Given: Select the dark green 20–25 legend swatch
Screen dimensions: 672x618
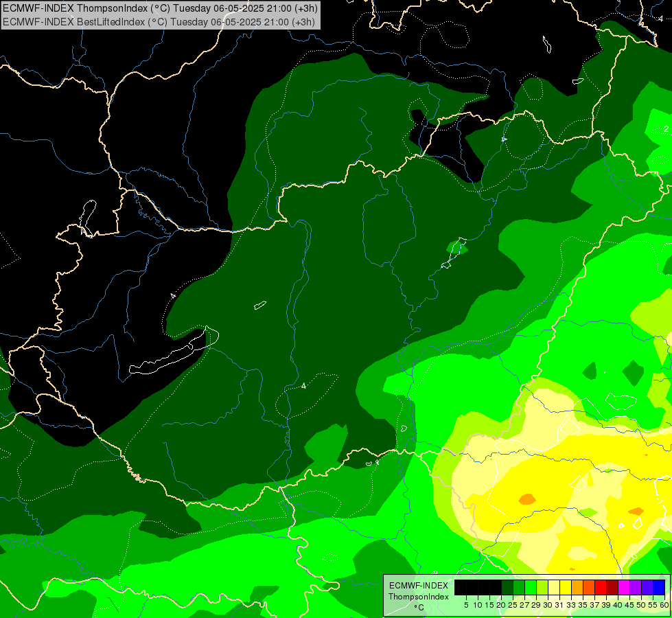Looking at the screenshot, I should (507, 587).
